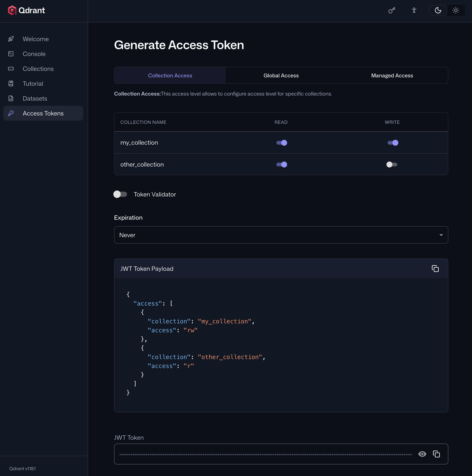Image resolution: width=472 pixels, height=476 pixels.
Task: Switch to the Managed Access tab
Action: [x=392, y=75]
